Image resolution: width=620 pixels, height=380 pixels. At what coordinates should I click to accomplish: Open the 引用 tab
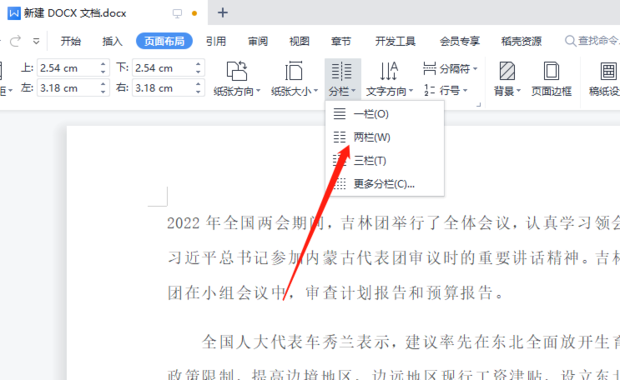tap(216, 41)
